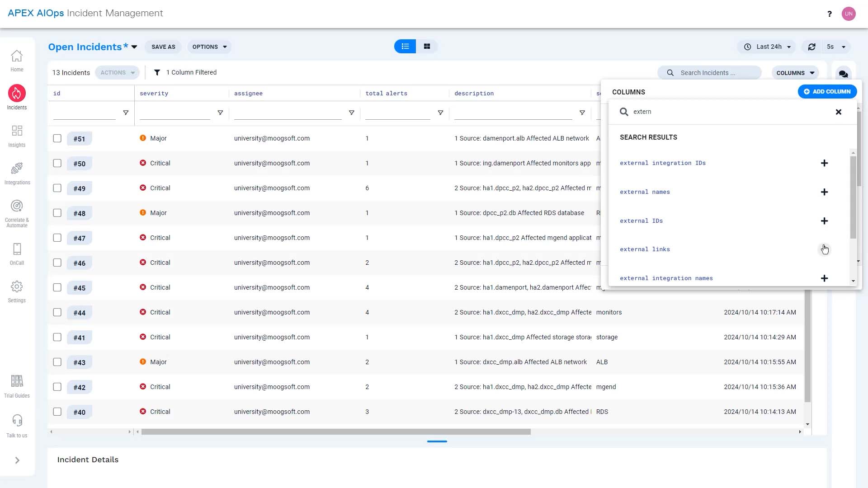
Task: Select checkbox for incident #41
Action: pyautogui.click(x=57, y=337)
